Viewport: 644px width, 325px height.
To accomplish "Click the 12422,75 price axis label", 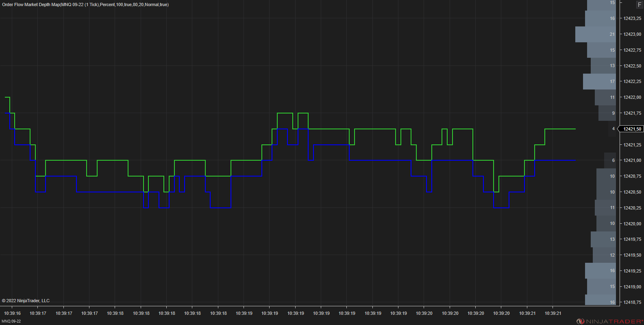I will click(x=632, y=50).
